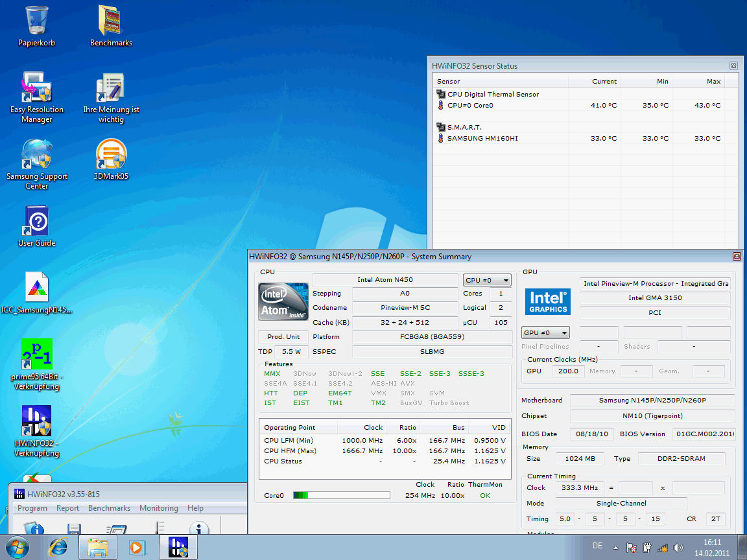The image size is (747, 560).
Task: Click the HWiNFO32 Summary toolbar icon
Action: (34, 528)
